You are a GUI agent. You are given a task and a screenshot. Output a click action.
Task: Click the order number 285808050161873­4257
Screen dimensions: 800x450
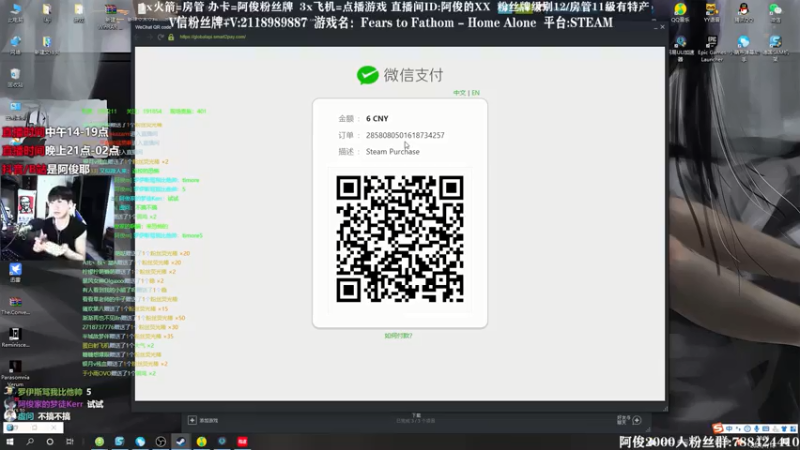coord(405,135)
